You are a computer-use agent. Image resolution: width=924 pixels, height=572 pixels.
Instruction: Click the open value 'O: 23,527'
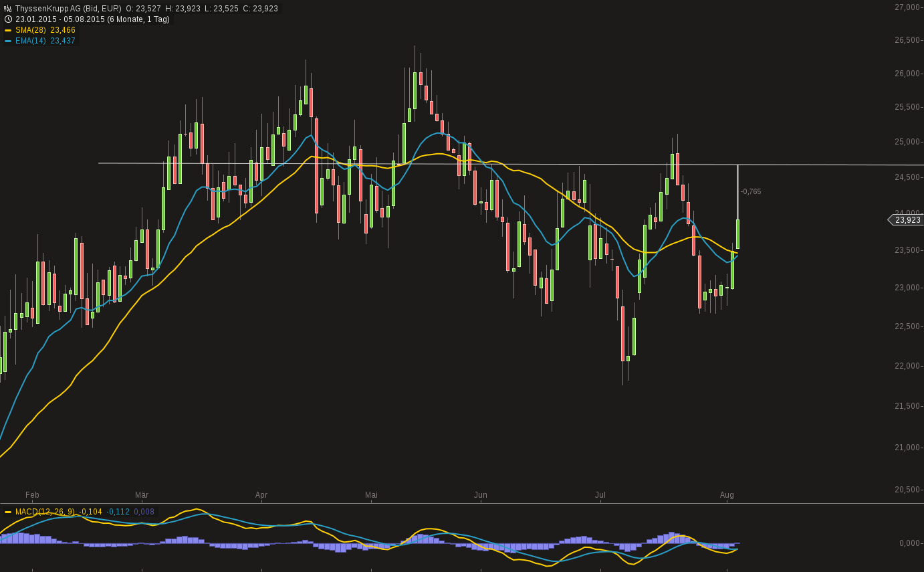[x=144, y=9]
